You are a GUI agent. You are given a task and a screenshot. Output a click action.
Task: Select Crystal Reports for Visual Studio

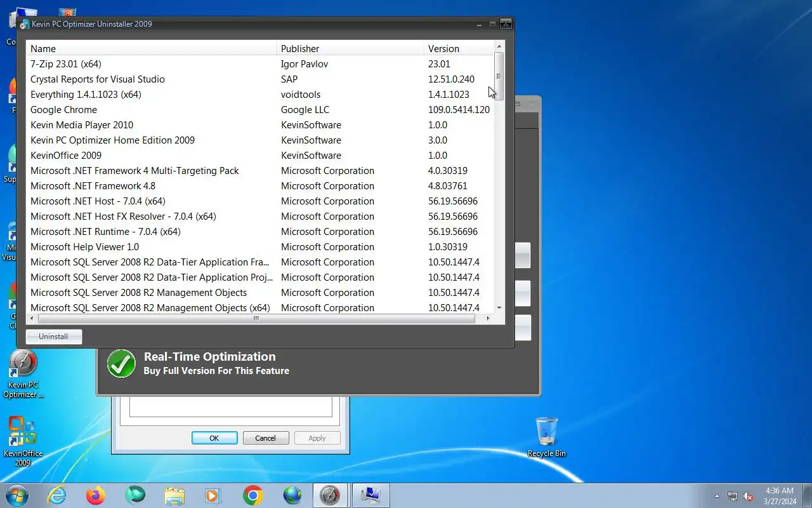click(x=259, y=79)
